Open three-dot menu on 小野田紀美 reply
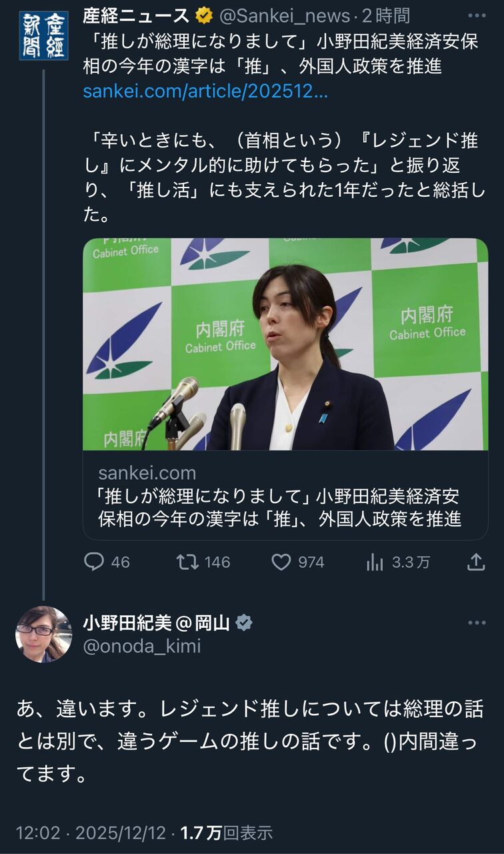Screen dimensions: 504x854 pyautogui.click(x=477, y=622)
